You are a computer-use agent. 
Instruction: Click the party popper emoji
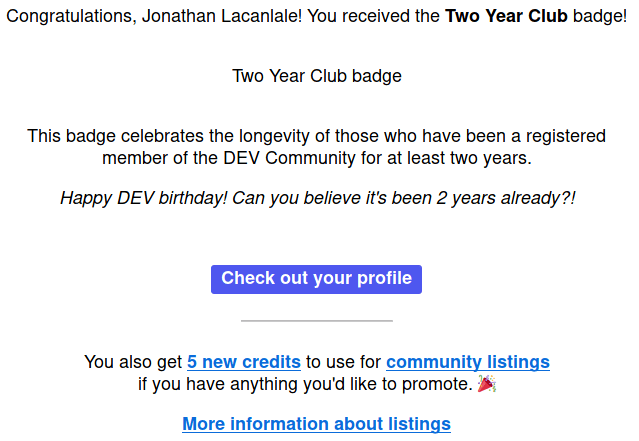tap(487, 384)
